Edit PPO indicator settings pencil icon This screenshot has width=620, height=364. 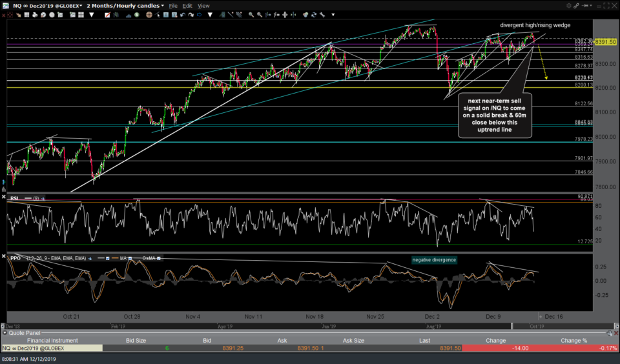tap(90, 258)
